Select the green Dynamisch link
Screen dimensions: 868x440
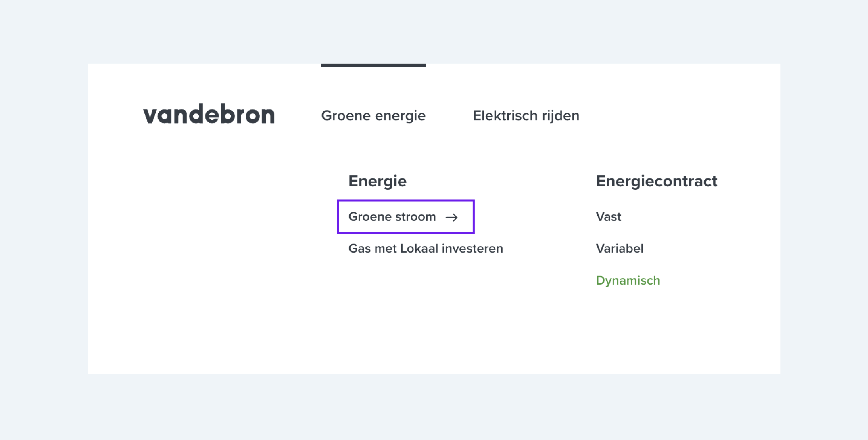tap(628, 281)
